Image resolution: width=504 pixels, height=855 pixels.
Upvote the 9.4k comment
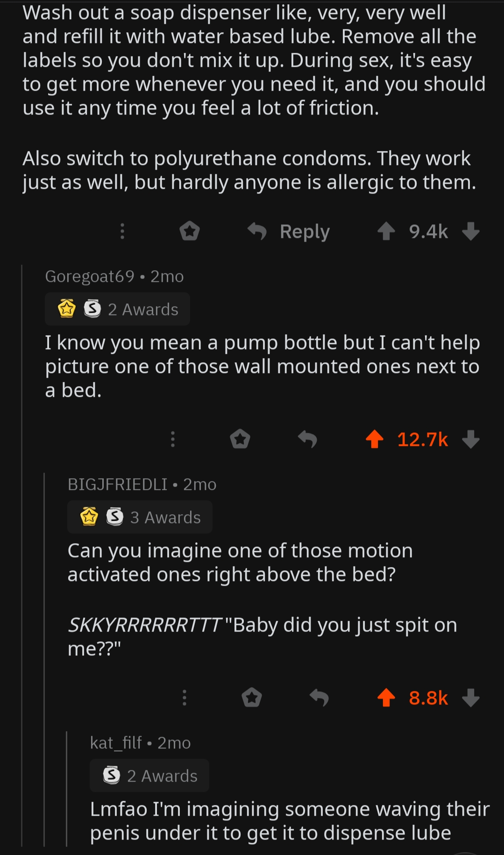coord(386,231)
